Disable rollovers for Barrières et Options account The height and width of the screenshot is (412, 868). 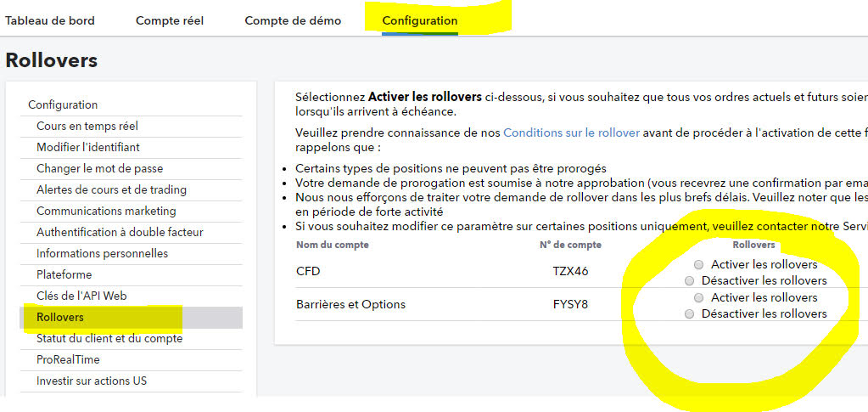[x=689, y=313]
